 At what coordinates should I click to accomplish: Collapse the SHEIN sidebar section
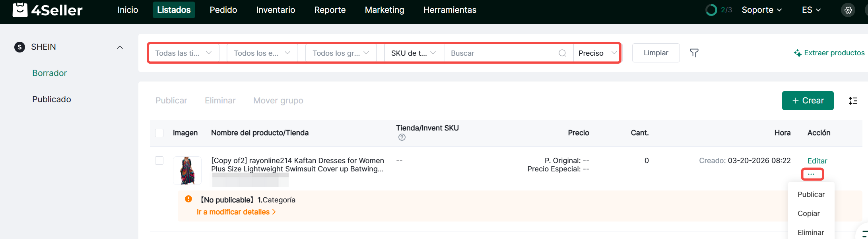[120, 47]
